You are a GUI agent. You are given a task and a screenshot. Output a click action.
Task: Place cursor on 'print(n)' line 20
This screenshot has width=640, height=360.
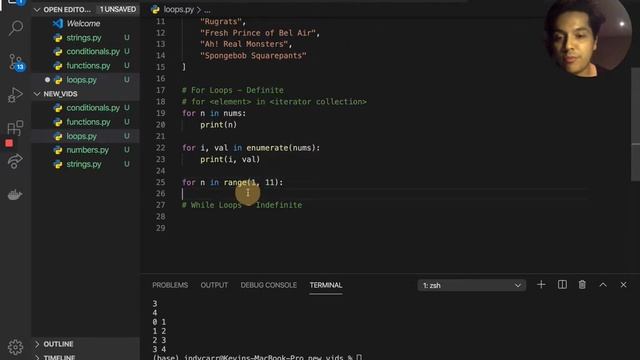click(218, 125)
